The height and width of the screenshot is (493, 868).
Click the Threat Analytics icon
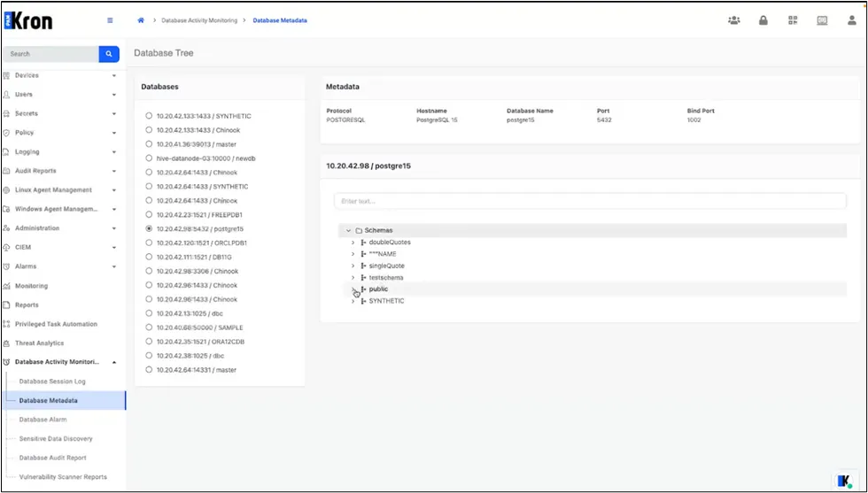pos(7,343)
